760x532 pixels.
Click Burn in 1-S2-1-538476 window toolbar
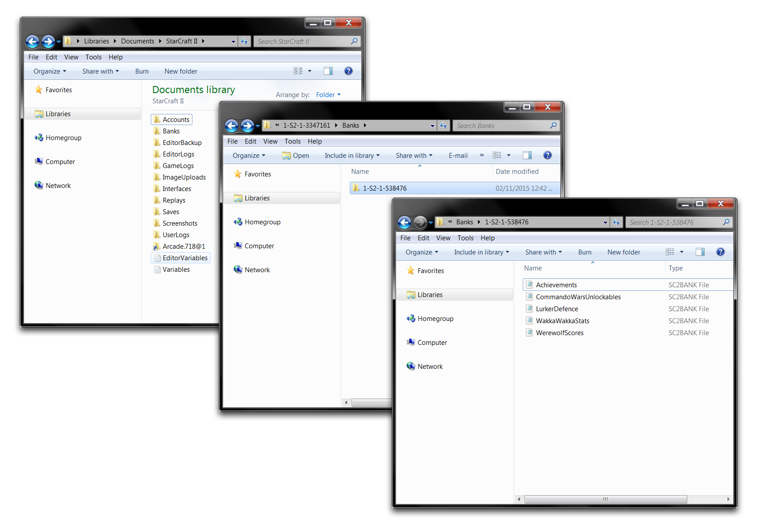pyautogui.click(x=585, y=252)
